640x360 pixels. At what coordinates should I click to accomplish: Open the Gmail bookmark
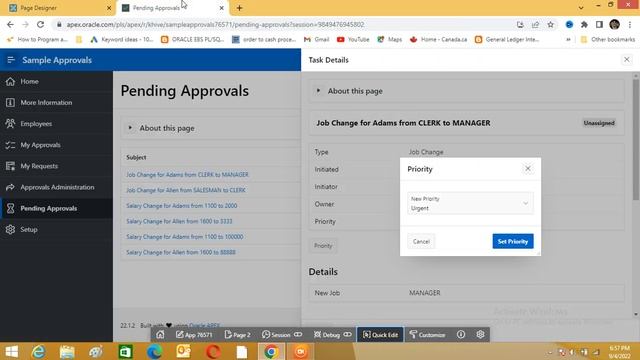tap(316, 40)
